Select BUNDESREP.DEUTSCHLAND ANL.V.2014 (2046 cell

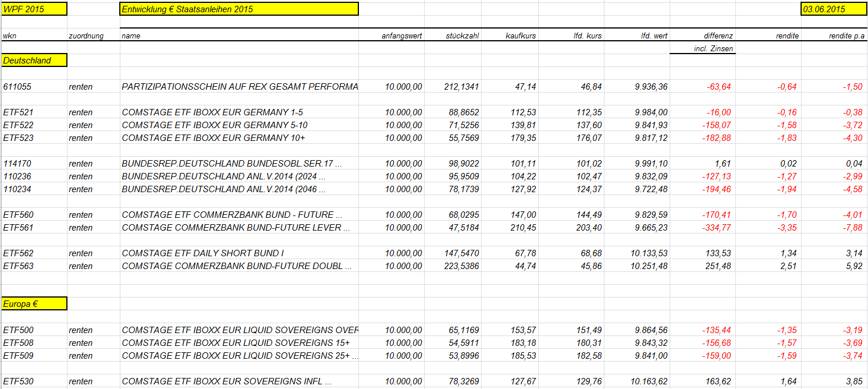pyautogui.click(x=239, y=189)
